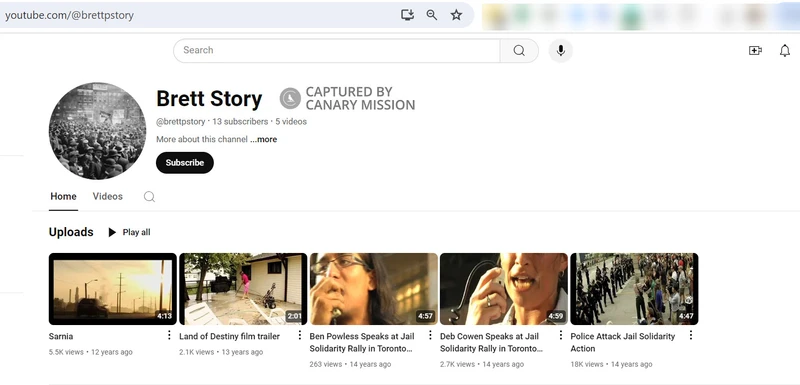This screenshot has height=385, width=800.
Task: Click the address bar URL
Action: coord(69,15)
